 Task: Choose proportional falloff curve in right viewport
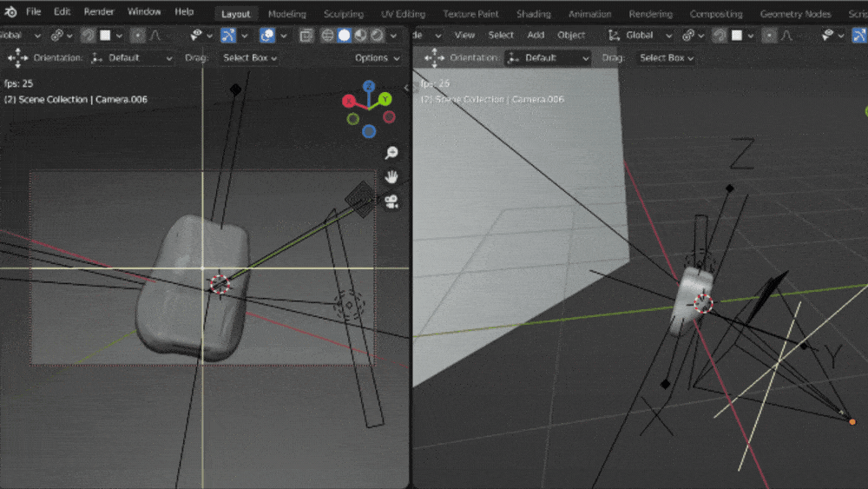787,36
